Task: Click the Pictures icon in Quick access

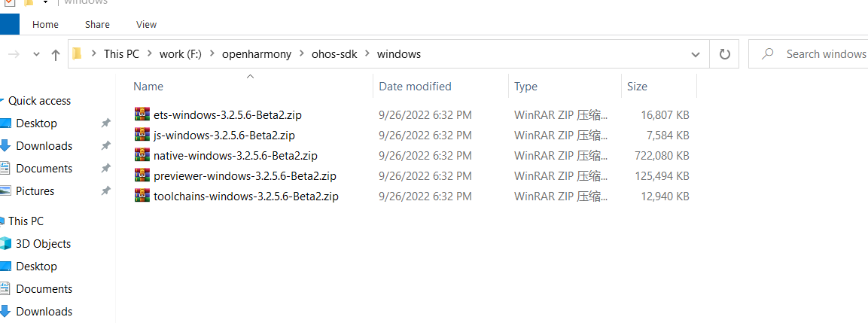Action: (5, 191)
